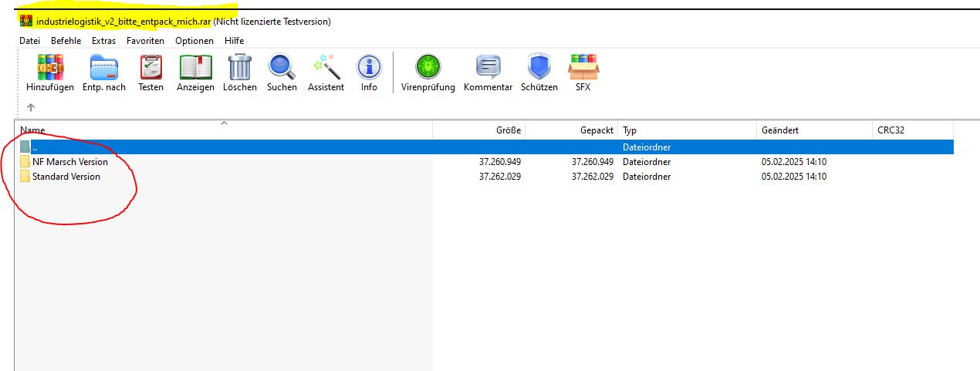The width and height of the screenshot is (980, 371).
Task: Go up one level with arrow
Action: click(x=31, y=107)
